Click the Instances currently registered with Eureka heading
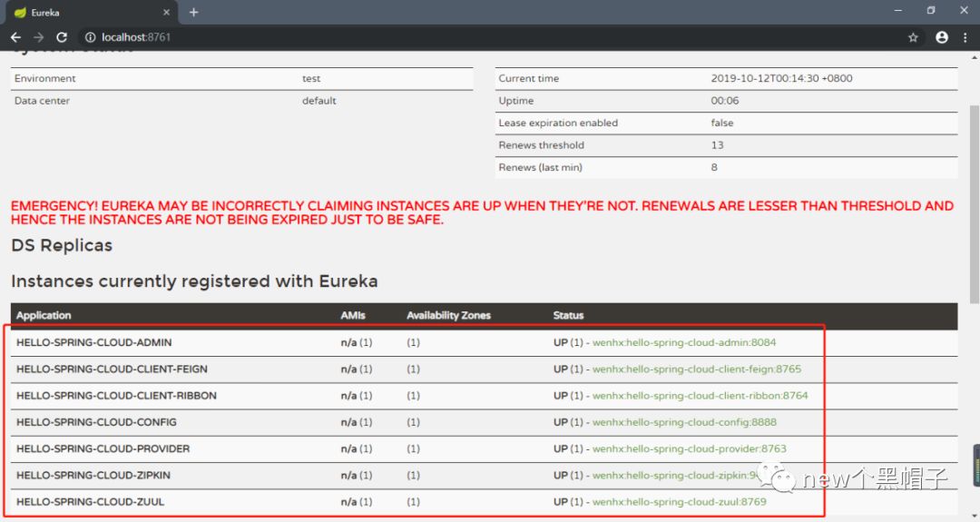Screen dimensions: 980x522 194,281
